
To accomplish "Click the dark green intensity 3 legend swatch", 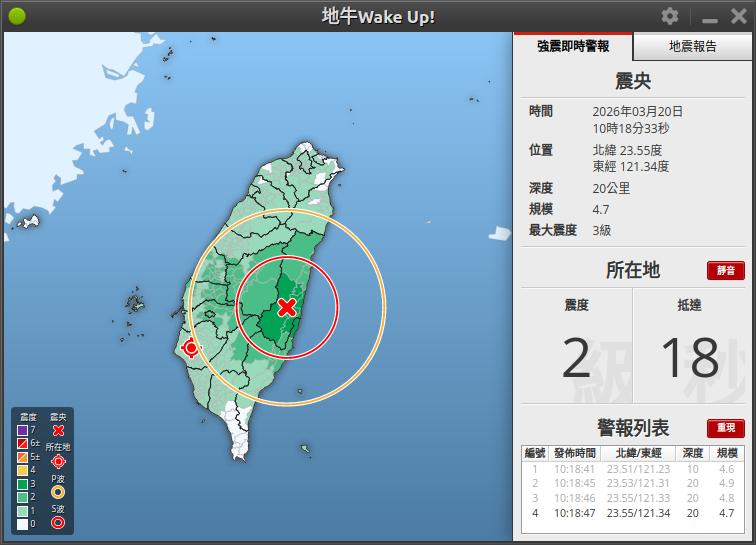I will tap(22, 483).
